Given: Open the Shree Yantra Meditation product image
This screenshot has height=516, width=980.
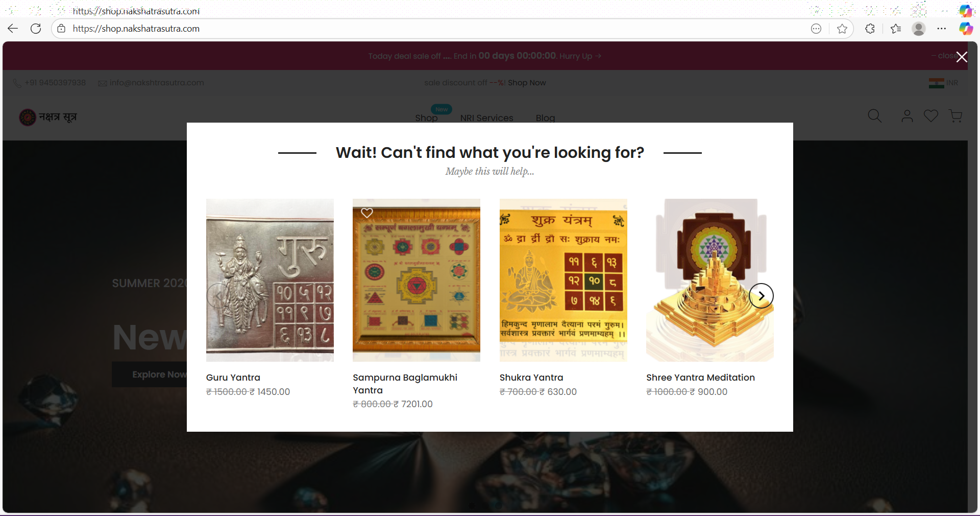Looking at the screenshot, I should click(709, 280).
